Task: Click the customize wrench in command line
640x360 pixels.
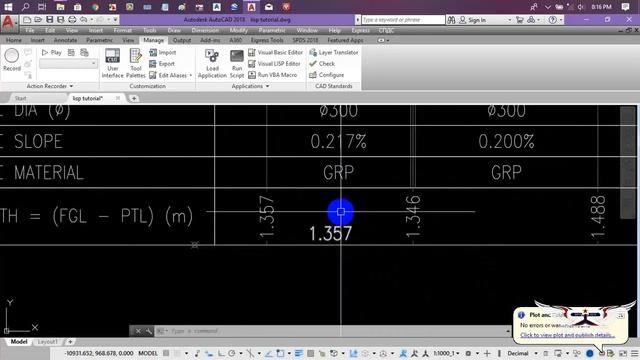Action: (x=149, y=331)
